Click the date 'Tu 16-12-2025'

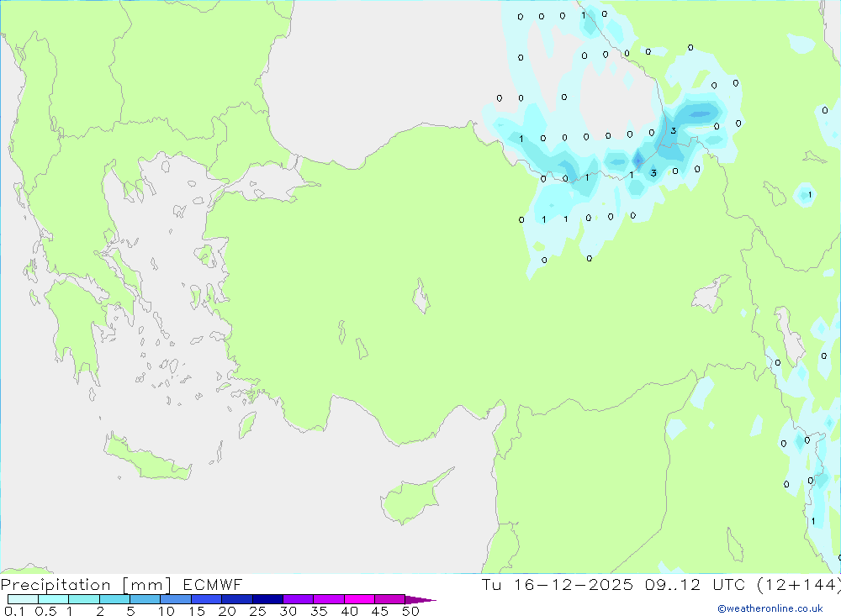tap(558, 584)
